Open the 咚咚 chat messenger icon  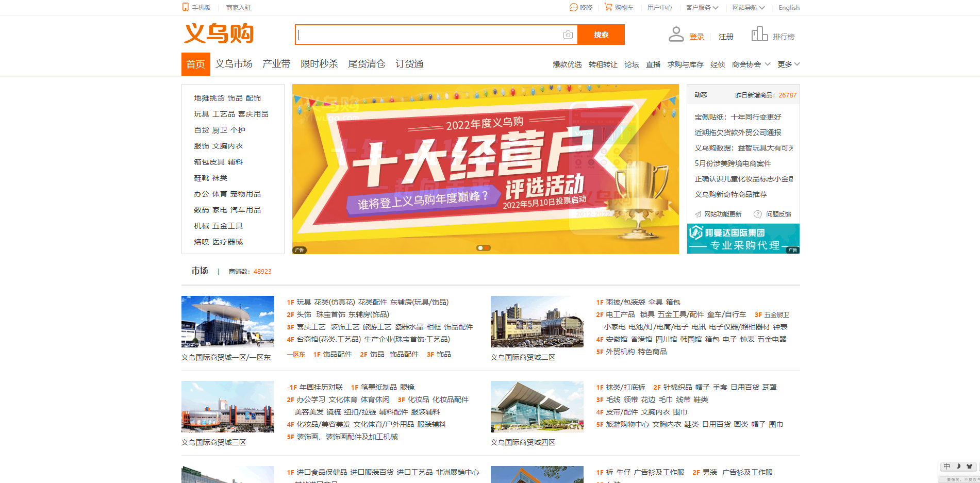point(574,7)
